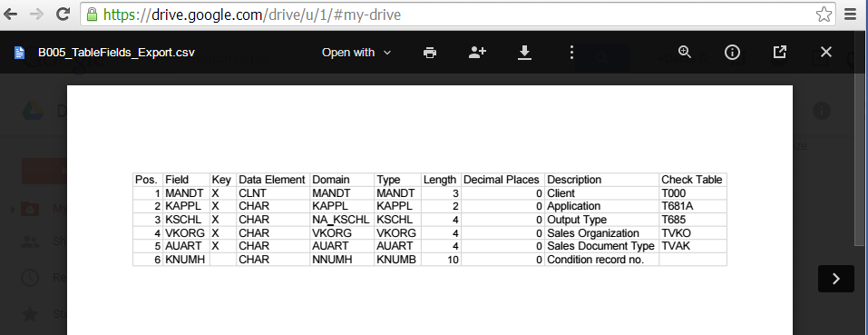This screenshot has width=868, height=335.
Task: Click the 'Pos.' column header
Action: (x=148, y=180)
